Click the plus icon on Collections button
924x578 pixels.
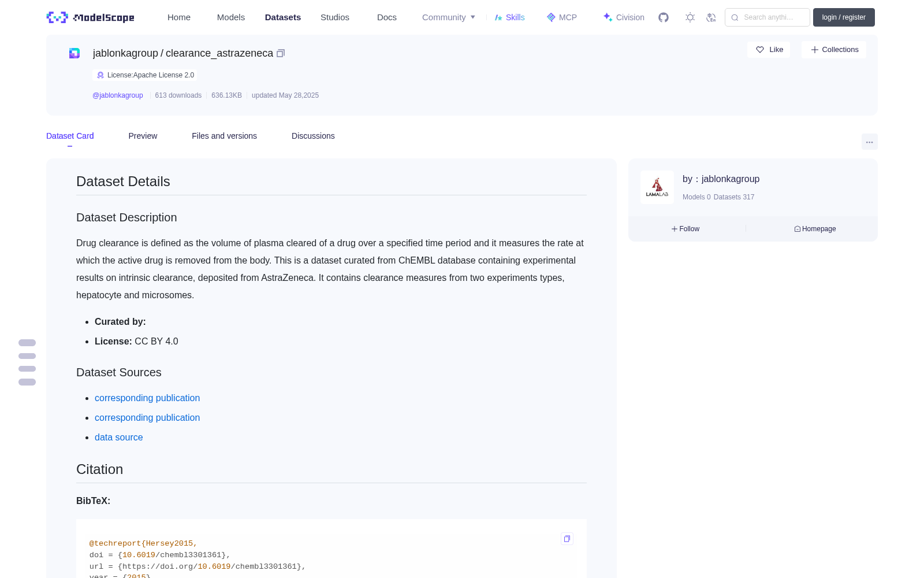click(x=815, y=50)
